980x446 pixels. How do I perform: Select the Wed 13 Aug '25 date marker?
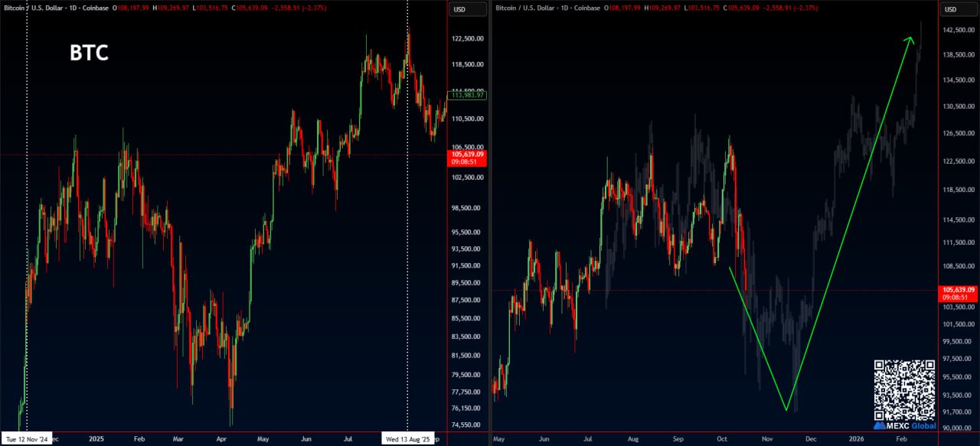point(407,439)
